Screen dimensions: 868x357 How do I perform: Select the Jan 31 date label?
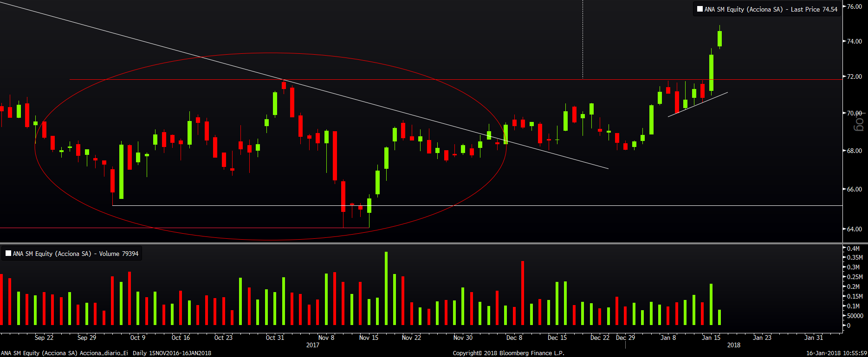pyautogui.click(x=814, y=338)
